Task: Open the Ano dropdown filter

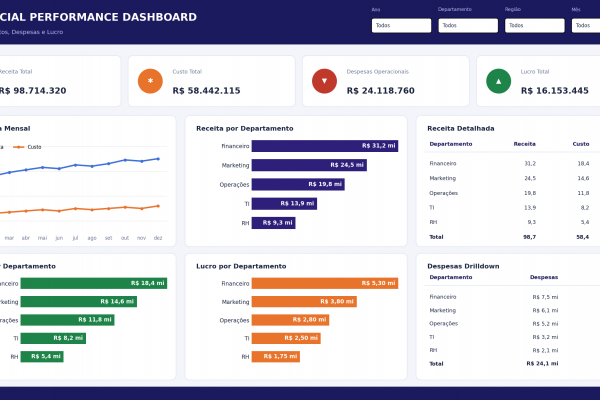Action: click(x=401, y=25)
